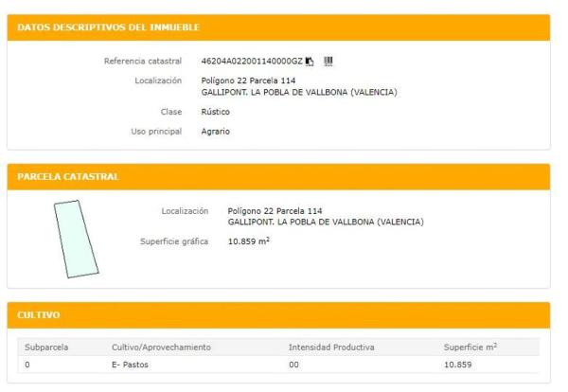Click the Superficie gráfica 10.859 m² value
This screenshot has width=568, height=392.
pyautogui.click(x=250, y=241)
